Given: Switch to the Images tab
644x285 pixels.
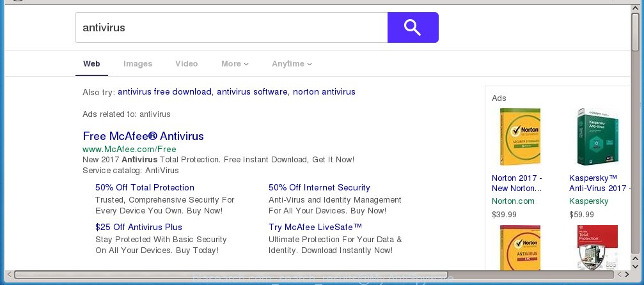Looking at the screenshot, I should click(x=138, y=64).
